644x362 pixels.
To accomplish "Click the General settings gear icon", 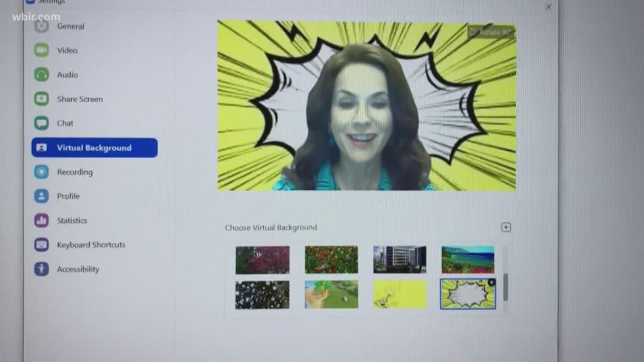I will click(41, 26).
